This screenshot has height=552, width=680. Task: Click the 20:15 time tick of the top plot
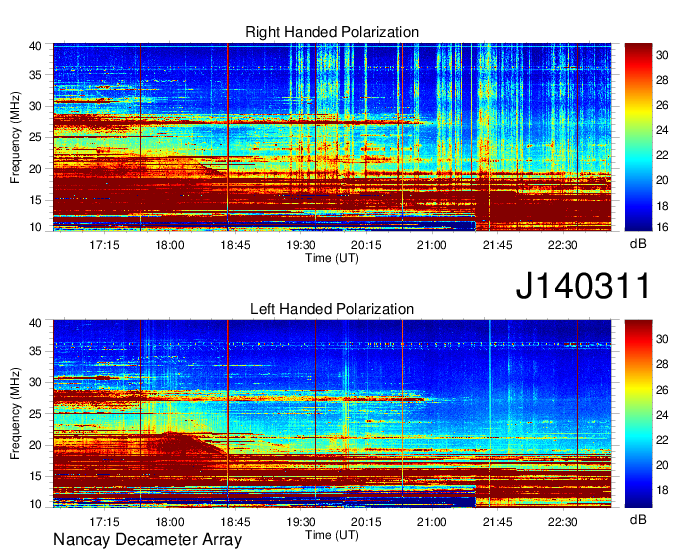click(366, 245)
